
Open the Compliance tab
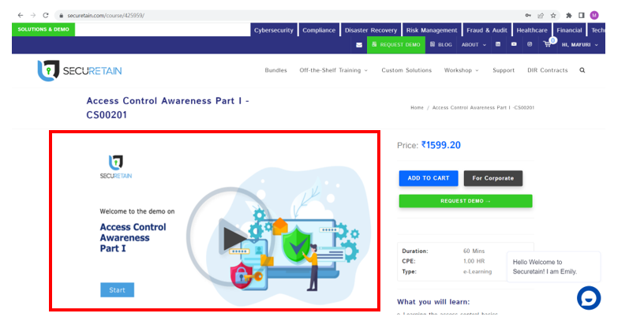click(x=319, y=30)
